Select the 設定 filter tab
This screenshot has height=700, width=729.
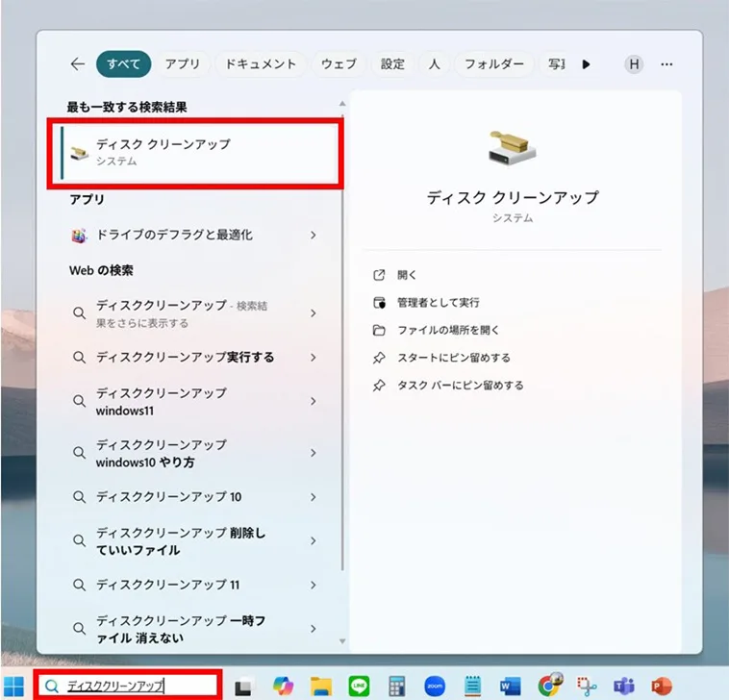click(x=392, y=64)
